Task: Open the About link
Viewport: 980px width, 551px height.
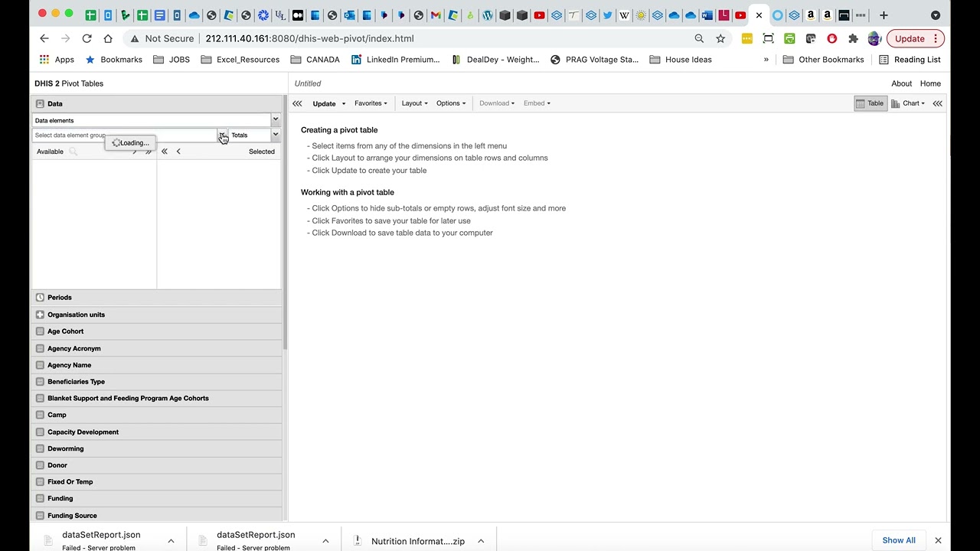Action: pyautogui.click(x=901, y=83)
